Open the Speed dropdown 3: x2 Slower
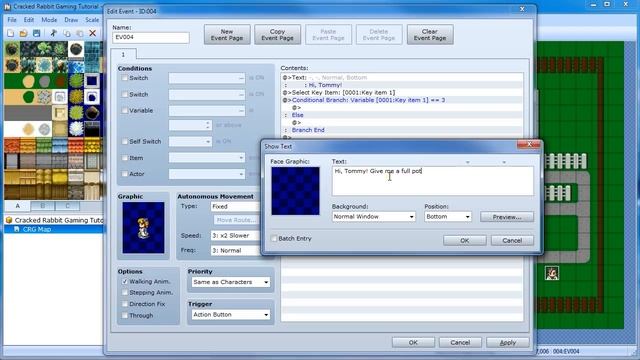This screenshot has width=640, height=360. point(236,236)
